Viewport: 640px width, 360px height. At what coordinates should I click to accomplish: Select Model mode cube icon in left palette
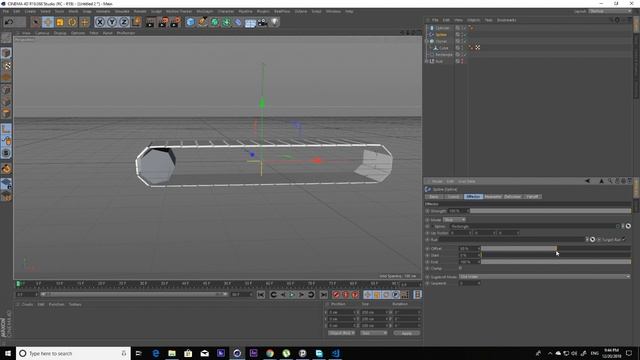pos(6,53)
